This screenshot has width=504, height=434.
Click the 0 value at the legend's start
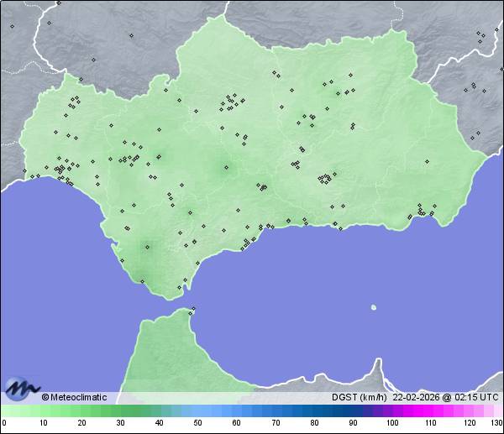point(4,423)
